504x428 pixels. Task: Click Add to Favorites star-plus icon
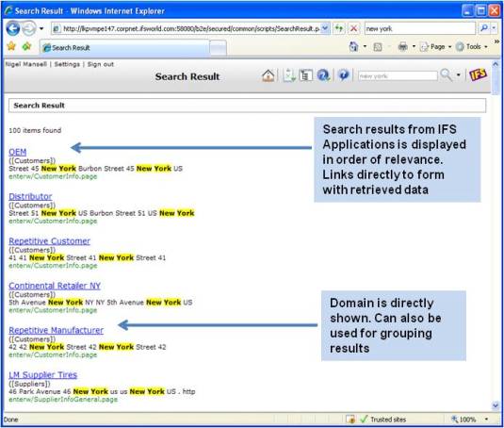26,46
